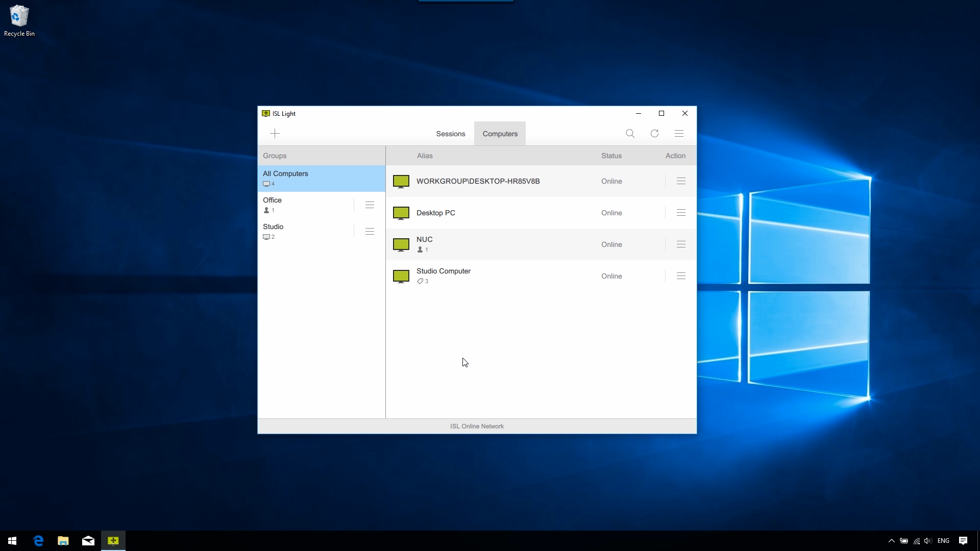This screenshot has height=551, width=980.
Task: Open the Action Center notifications icon
Action: coord(963,541)
